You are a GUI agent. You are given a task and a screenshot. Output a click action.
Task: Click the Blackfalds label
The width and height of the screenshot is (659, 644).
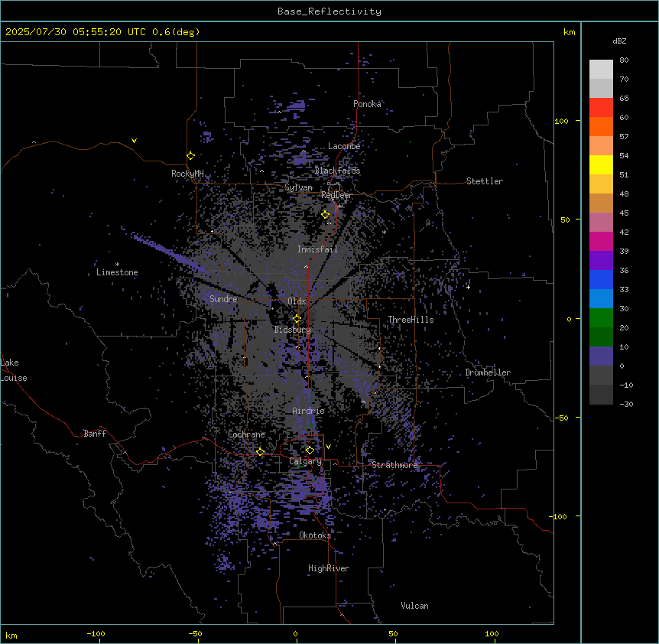click(x=337, y=171)
